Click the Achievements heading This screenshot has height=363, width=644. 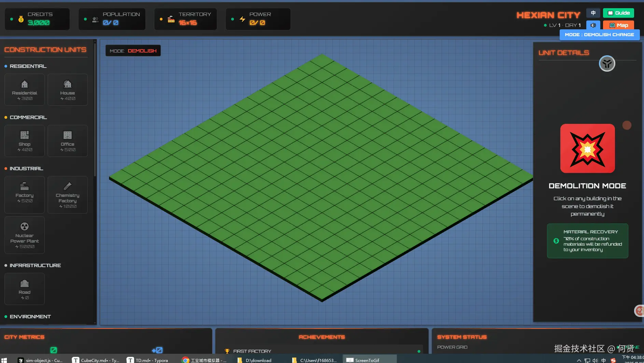(x=322, y=337)
